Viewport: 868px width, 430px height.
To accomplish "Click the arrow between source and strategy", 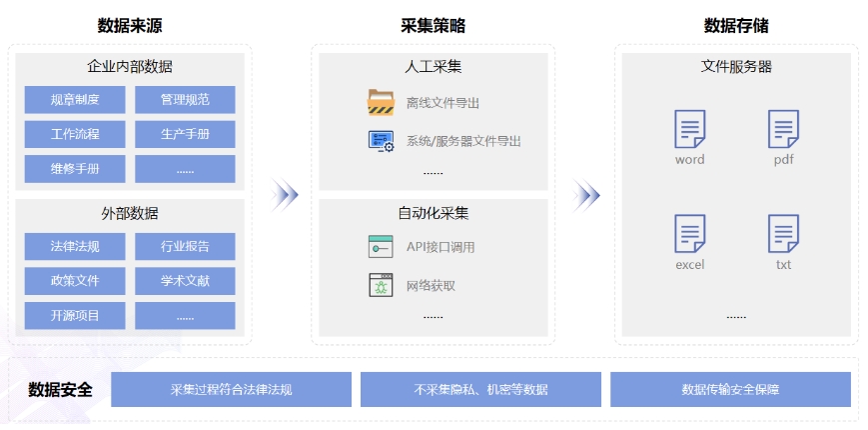I will pos(286,195).
